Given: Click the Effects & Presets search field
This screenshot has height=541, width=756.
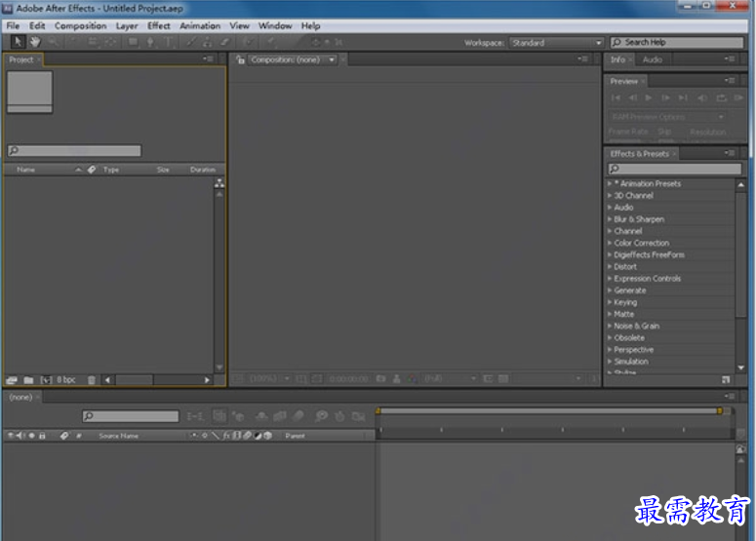Looking at the screenshot, I should pyautogui.click(x=674, y=169).
